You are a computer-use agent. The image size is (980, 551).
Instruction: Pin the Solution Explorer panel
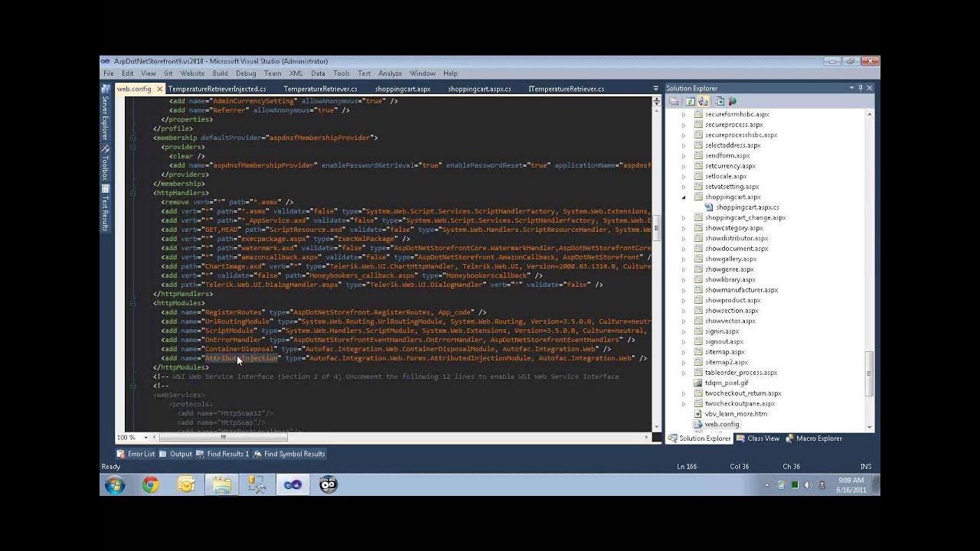[861, 88]
